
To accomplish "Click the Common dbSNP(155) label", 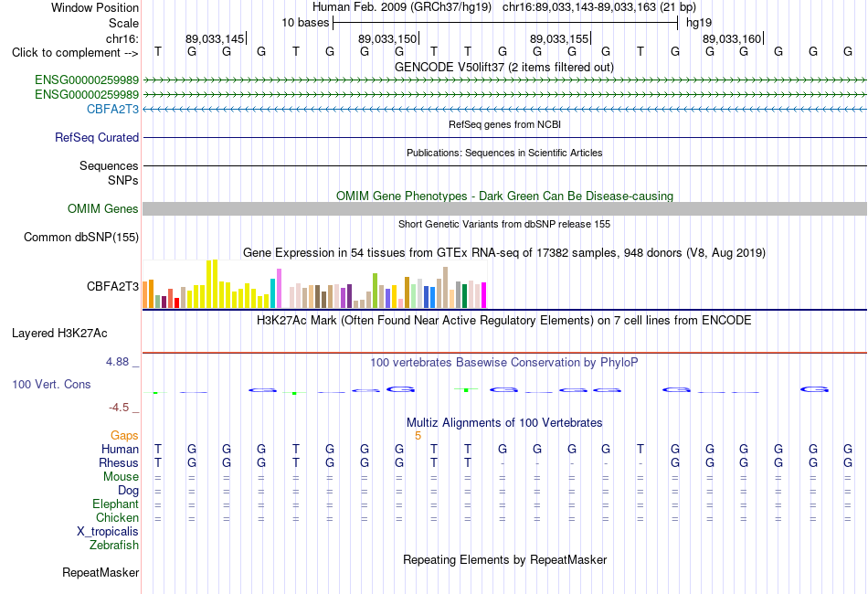I will [80, 237].
